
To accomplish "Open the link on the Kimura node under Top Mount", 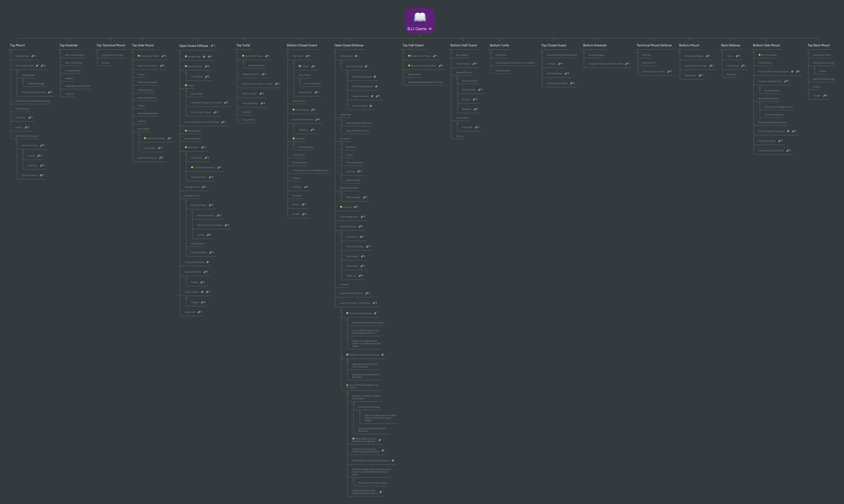I will click(x=26, y=127).
